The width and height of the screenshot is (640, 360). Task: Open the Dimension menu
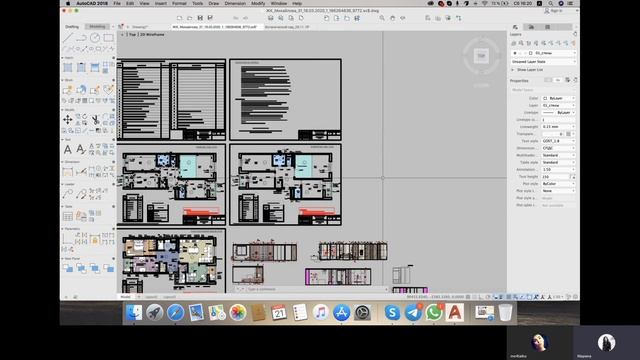pos(235,3)
